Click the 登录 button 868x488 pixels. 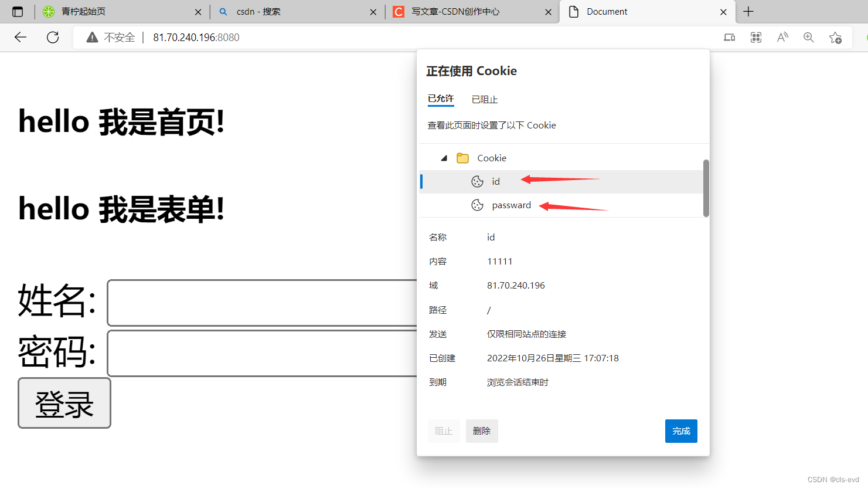tap(64, 403)
